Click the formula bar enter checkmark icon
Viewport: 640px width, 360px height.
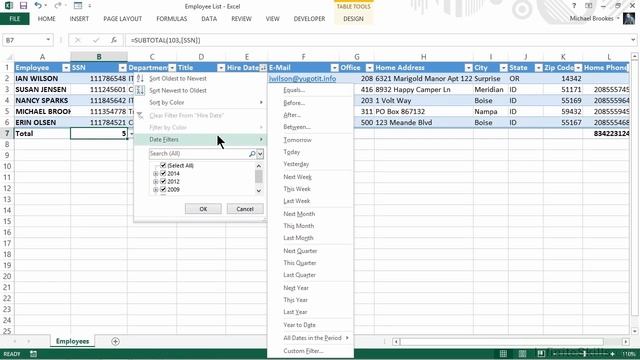tap(96, 40)
